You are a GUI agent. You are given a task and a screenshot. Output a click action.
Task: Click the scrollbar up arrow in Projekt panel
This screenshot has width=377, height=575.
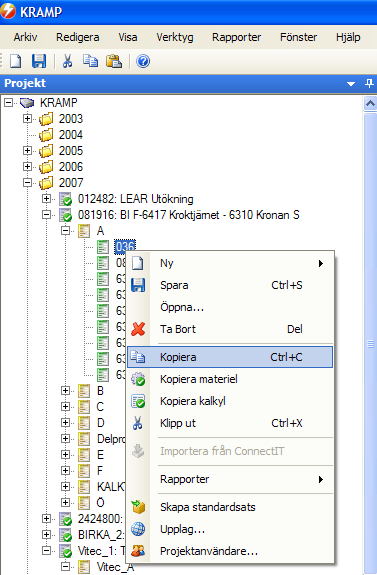(x=370, y=103)
